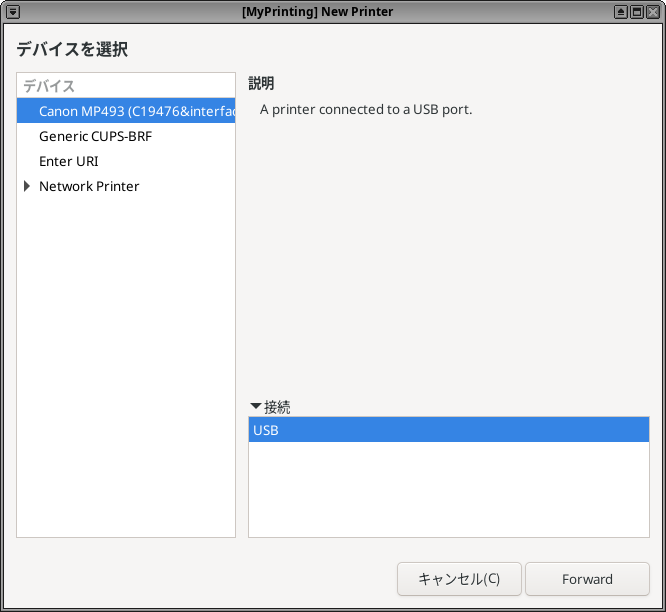Viewport: 666px width, 612px height.
Task: Select the Network Printer tree row
Action: [x=126, y=186]
